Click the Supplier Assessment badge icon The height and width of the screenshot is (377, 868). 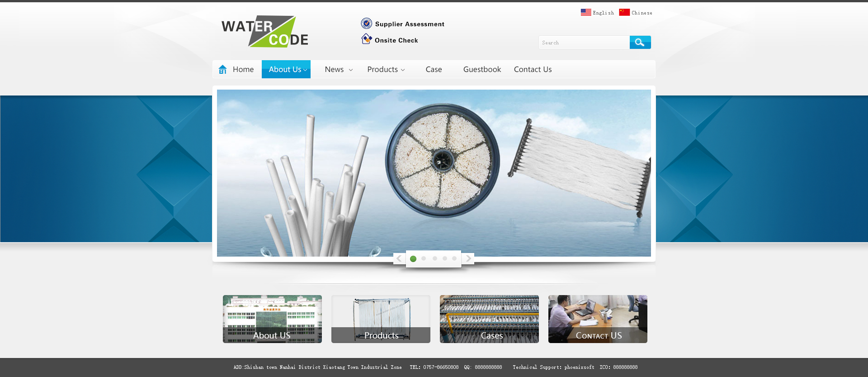click(367, 24)
